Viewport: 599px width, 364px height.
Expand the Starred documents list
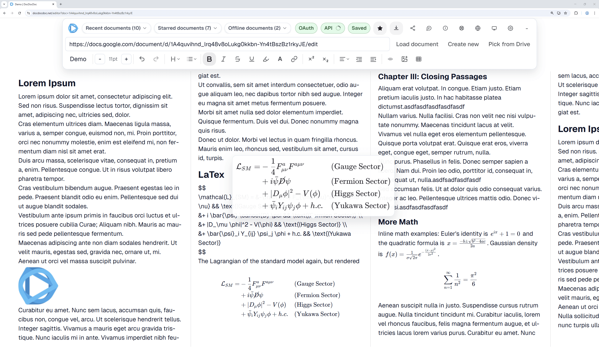tap(187, 28)
